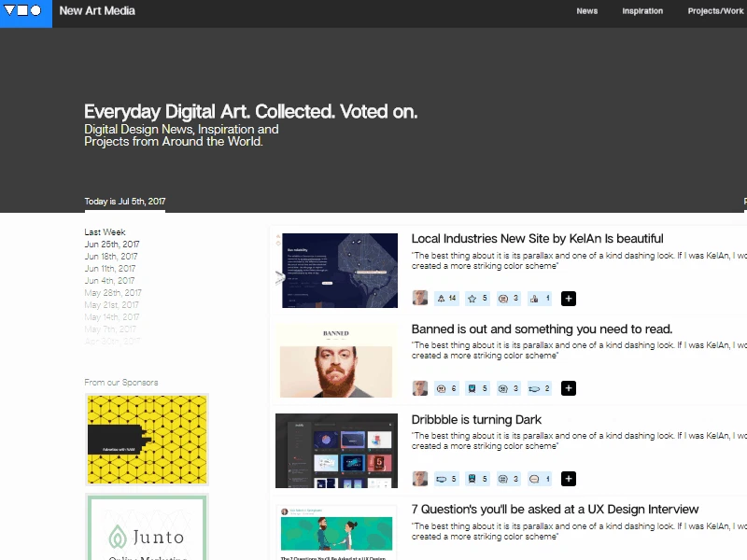The image size is (747, 560).
Task: Select the 'Today is Jul 5th, 2017' tab
Action: coord(125,202)
